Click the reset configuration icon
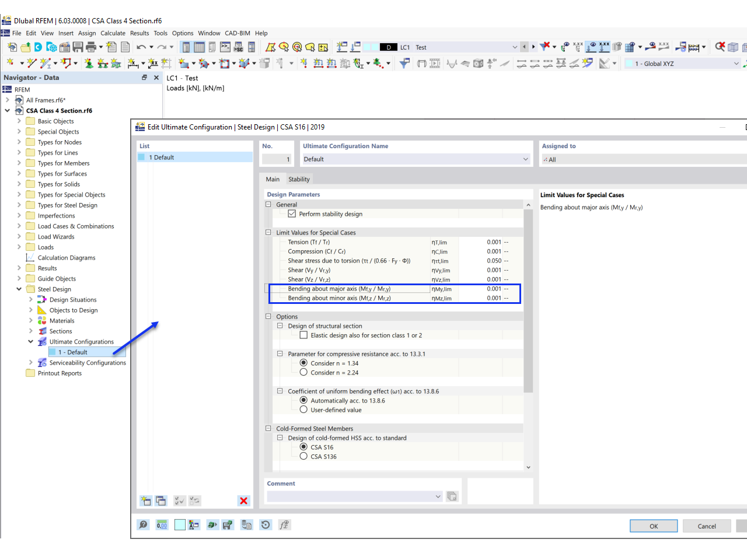The width and height of the screenshot is (747, 560). [266, 525]
